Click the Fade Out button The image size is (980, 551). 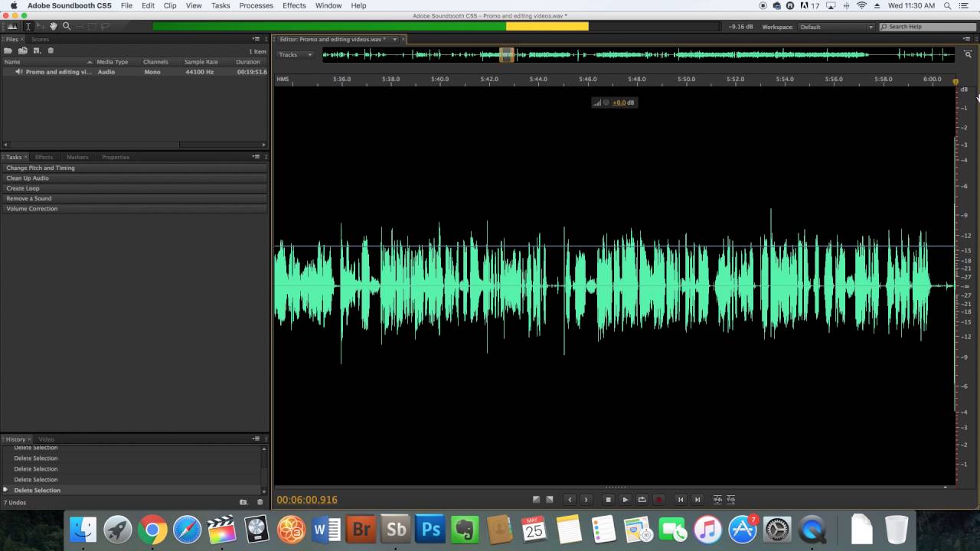tap(549, 500)
